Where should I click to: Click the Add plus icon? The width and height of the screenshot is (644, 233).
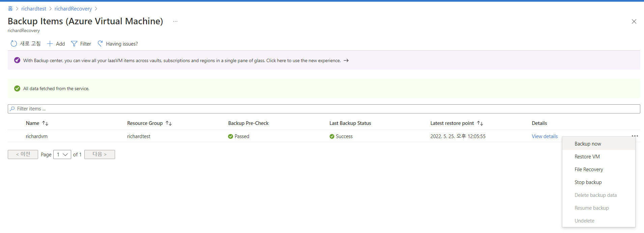pos(50,44)
